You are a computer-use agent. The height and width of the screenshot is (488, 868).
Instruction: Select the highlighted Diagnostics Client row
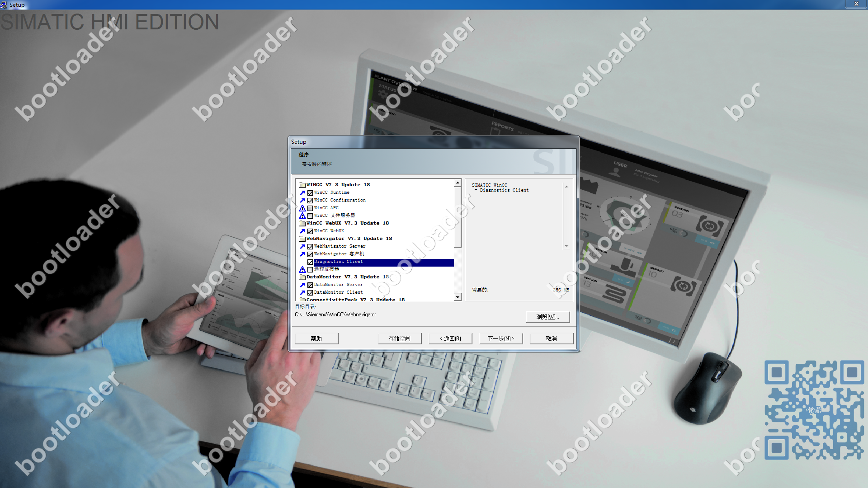[x=384, y=262]
